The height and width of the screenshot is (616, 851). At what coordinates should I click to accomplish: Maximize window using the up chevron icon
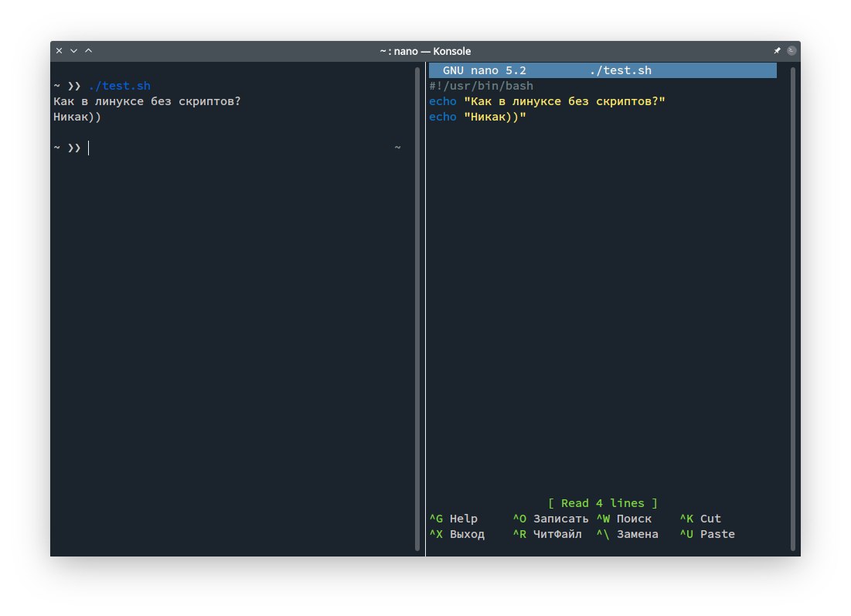pos(88,51)
